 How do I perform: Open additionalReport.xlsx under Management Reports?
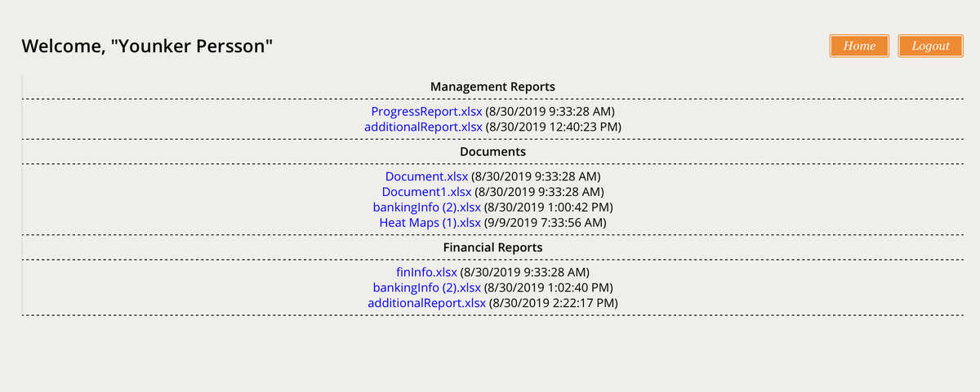tap(423, 127)
